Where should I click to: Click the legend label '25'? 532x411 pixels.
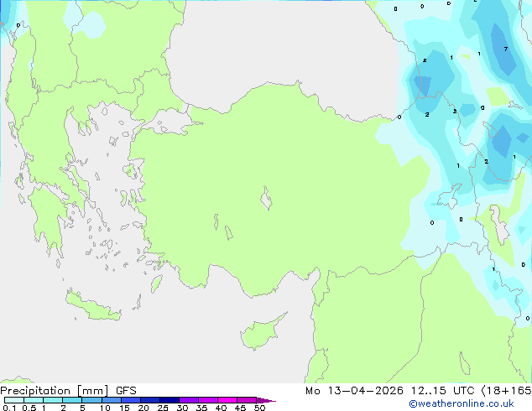163,408
